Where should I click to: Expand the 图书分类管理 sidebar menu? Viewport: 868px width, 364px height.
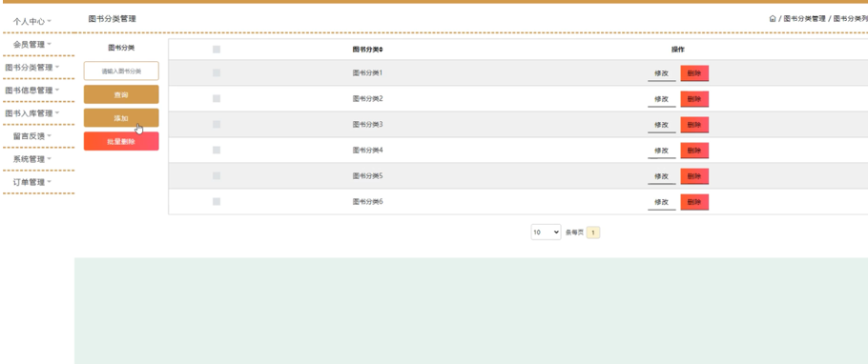(32, 68)
